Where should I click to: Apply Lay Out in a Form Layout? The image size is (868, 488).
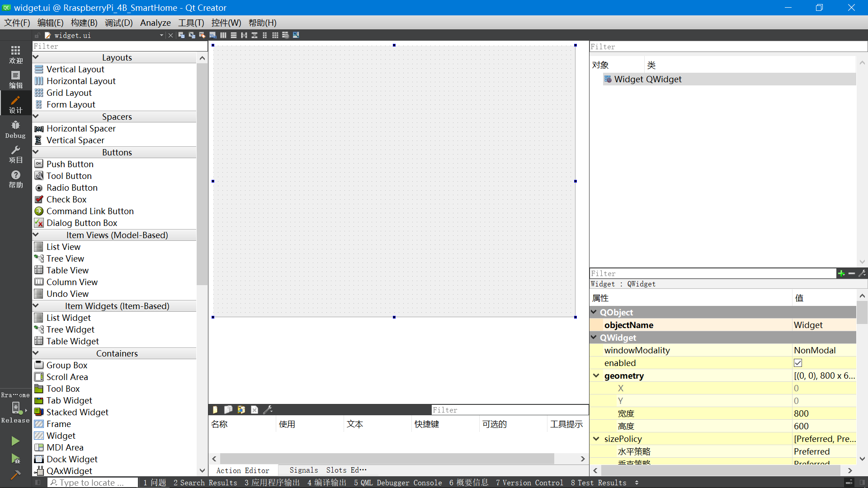point(264,35)
